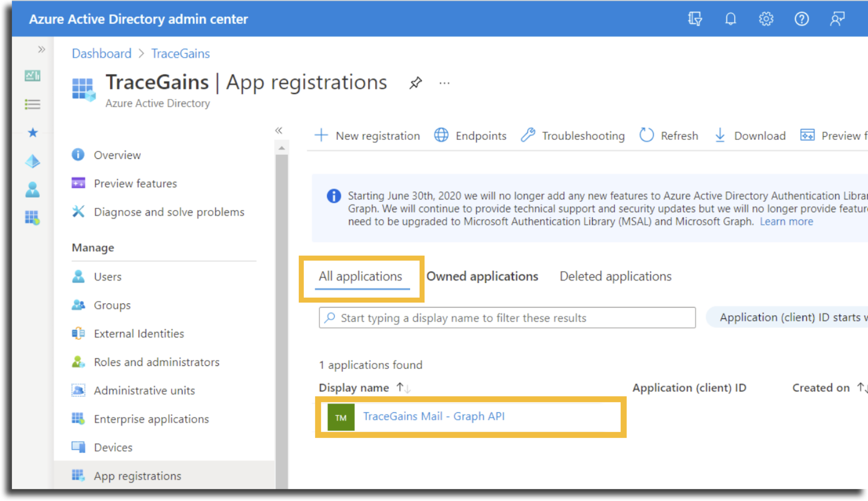Open the notifications bell
The height and width of the screenshot is (501, 868).
[731, 19]
